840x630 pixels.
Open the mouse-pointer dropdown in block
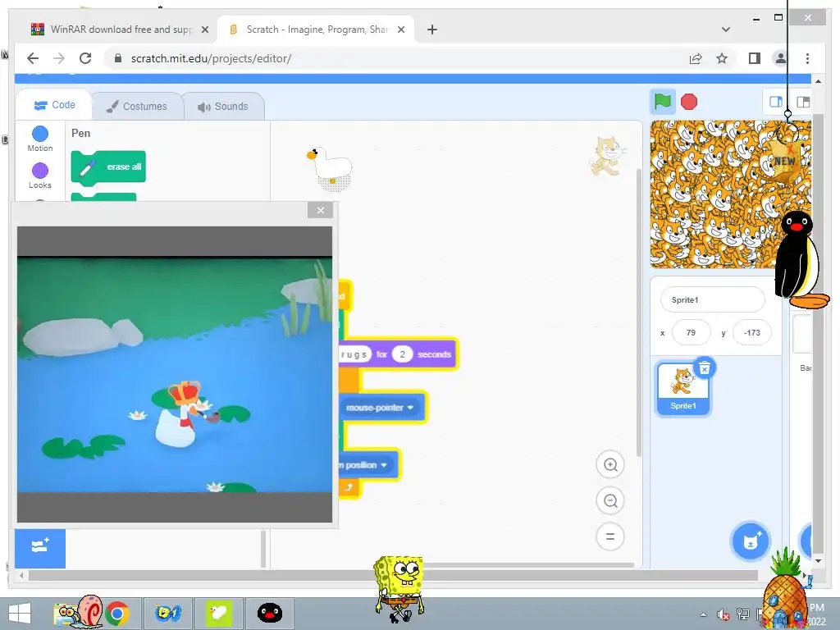(x=380, y=408)
